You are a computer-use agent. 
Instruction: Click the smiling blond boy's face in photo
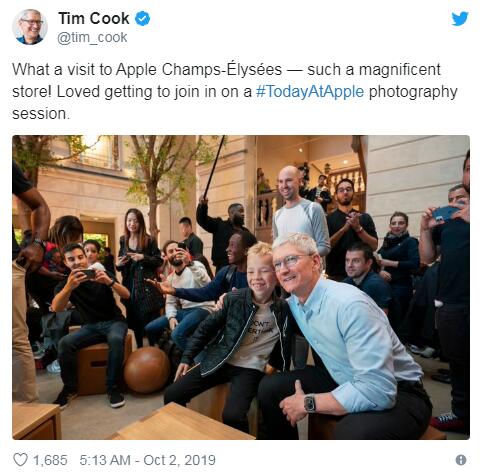(x=262, y=273)
